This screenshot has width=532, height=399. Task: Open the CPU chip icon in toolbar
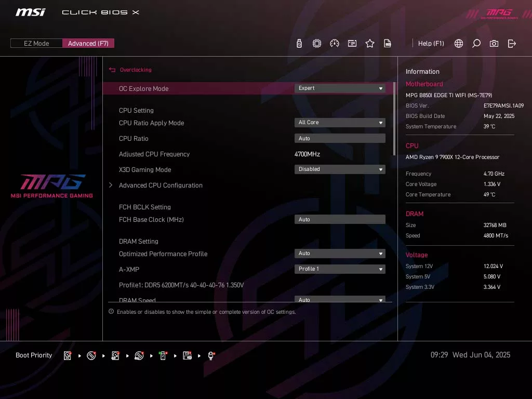(x=316, y=44)
